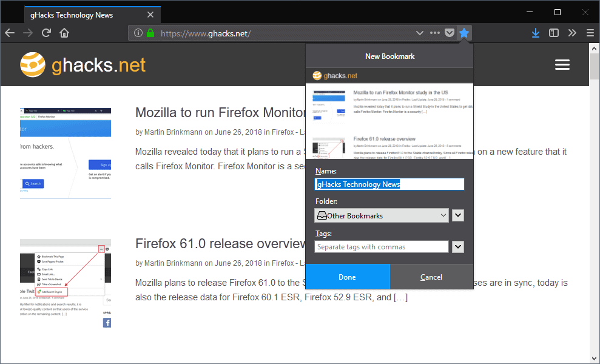Open the Tags dropdown
Screen dimensions: 600x364
[x=458, y=246]
